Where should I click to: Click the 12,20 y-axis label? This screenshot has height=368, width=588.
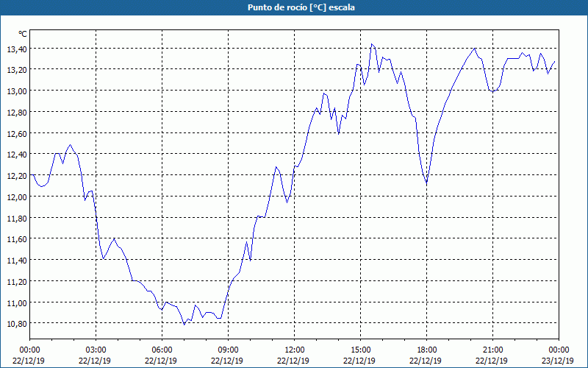click(x=16, y=175)
